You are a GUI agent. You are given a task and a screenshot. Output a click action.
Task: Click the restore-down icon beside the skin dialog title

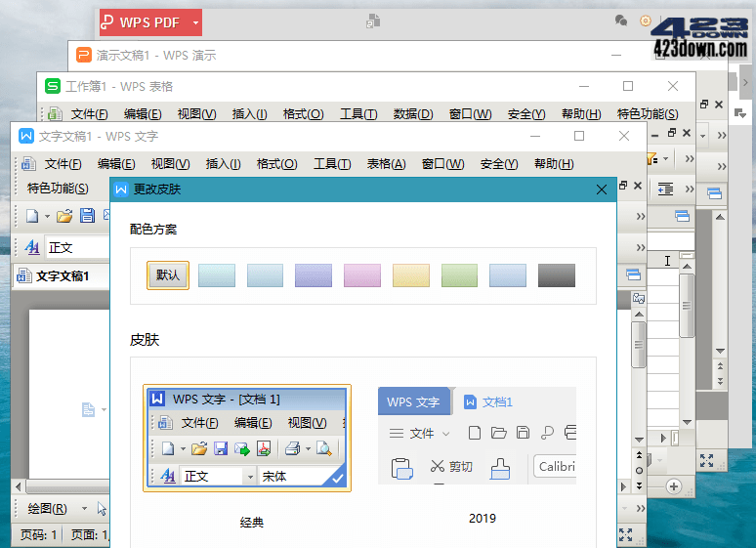click(623, 186)
